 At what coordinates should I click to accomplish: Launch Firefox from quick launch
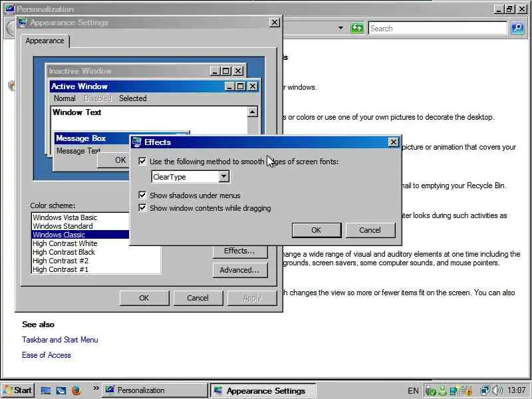pyautogui.click(x=76, y=390)
